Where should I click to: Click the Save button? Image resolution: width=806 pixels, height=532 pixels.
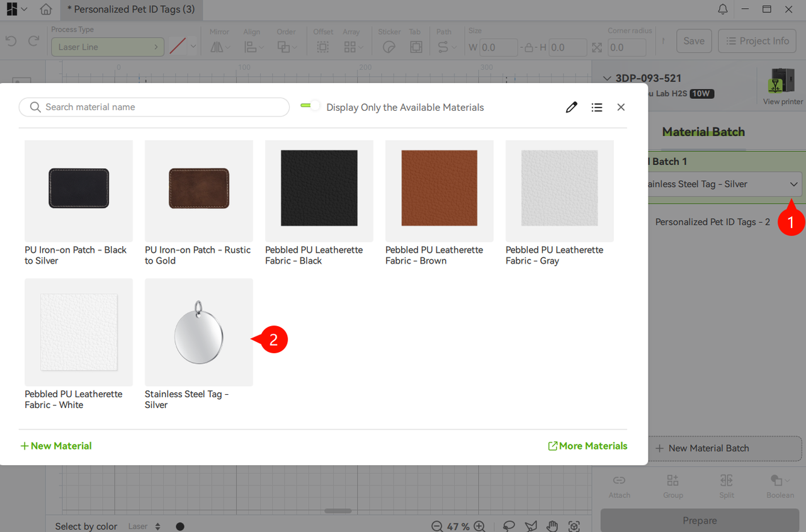pos(694,41)
